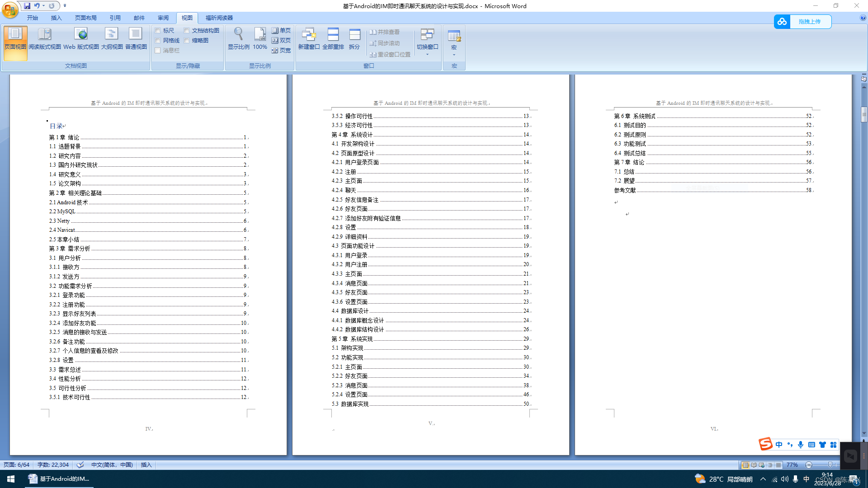The width and height of the screenshot is (868, 488).
Task: Enable Document Map checkbox
Action: point(187,31)
